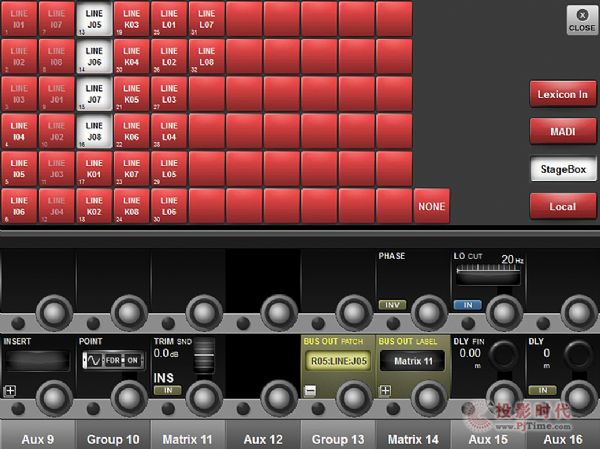Toggle the INS IN button
The width and height of the screenshot is (600, 449).
(163, 390)
